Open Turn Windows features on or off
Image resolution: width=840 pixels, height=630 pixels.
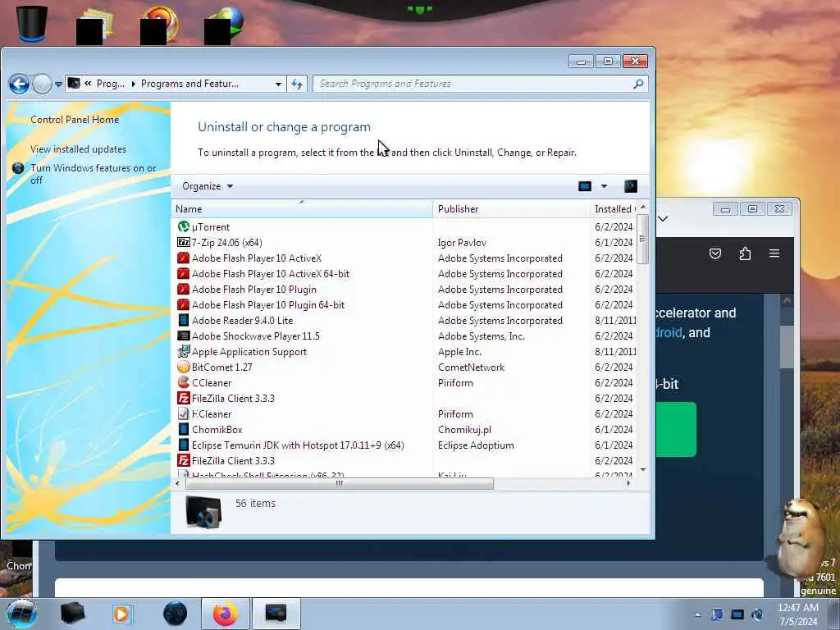pyautogui.click(x=94, y=174)
